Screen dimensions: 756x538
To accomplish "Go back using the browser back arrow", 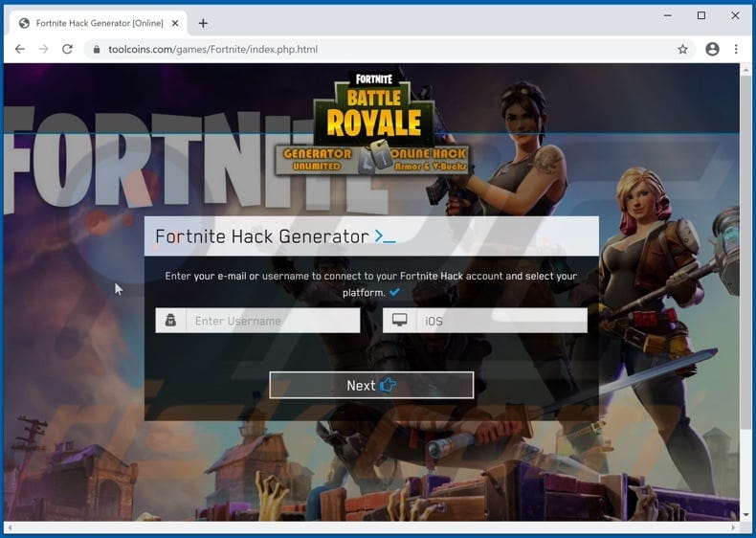I will tap(20, 49).
